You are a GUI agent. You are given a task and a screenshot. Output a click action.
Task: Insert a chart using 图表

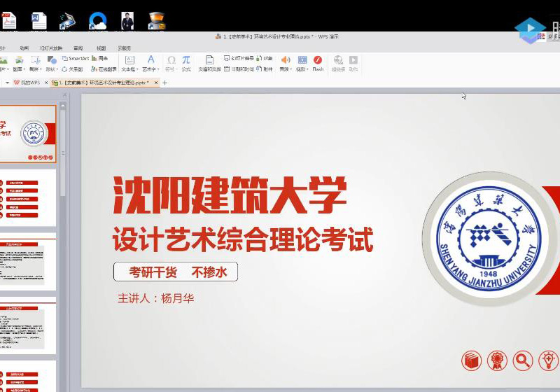[99, 58]
